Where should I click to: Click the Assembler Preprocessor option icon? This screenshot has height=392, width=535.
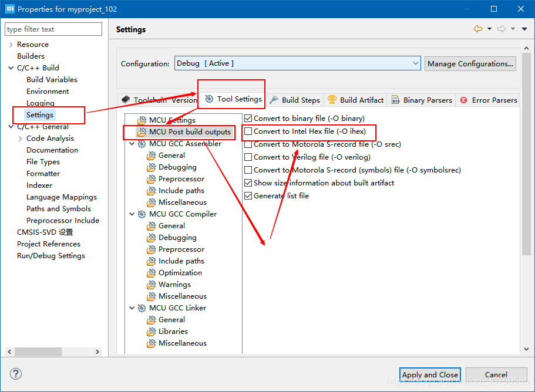coord(151,179)
